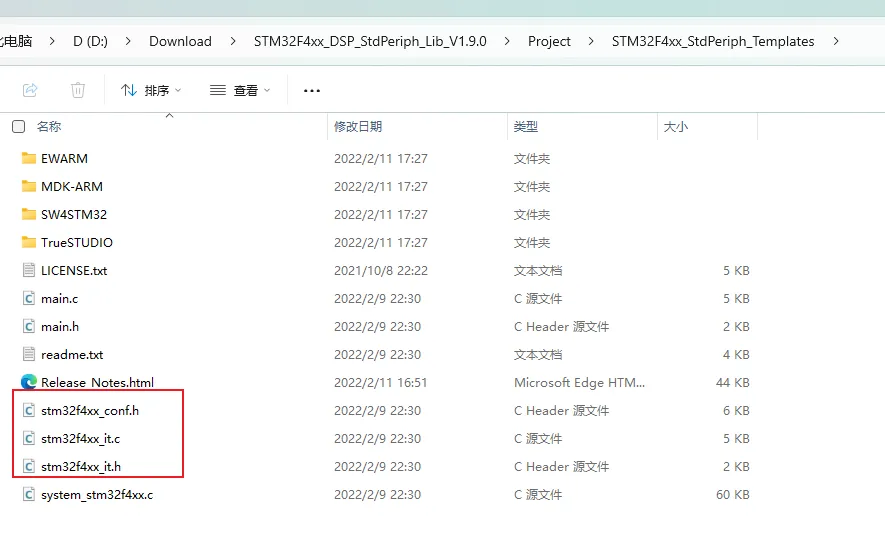885x537 pixels.
Task: Go to D (D:) in breadcrumb
Action: point(90,41)
